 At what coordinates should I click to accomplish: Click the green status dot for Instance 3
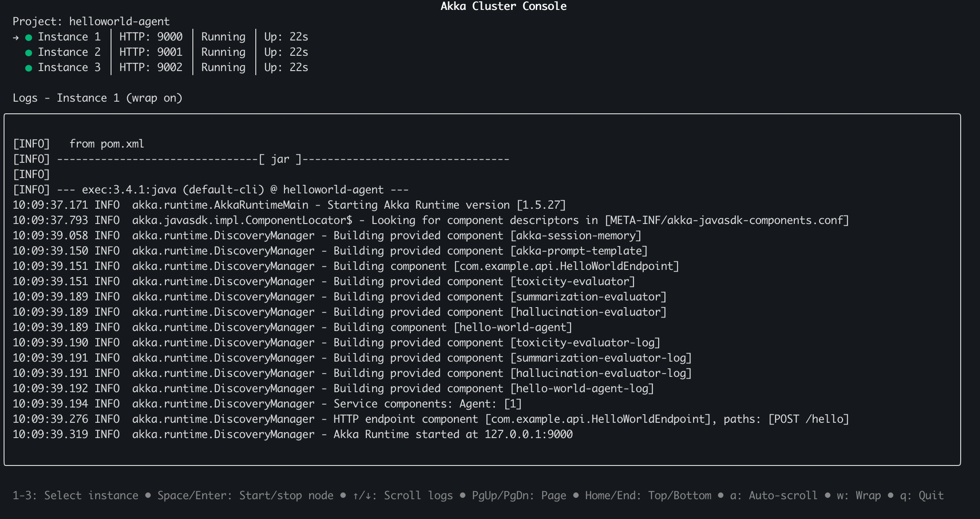pos(29,68)
